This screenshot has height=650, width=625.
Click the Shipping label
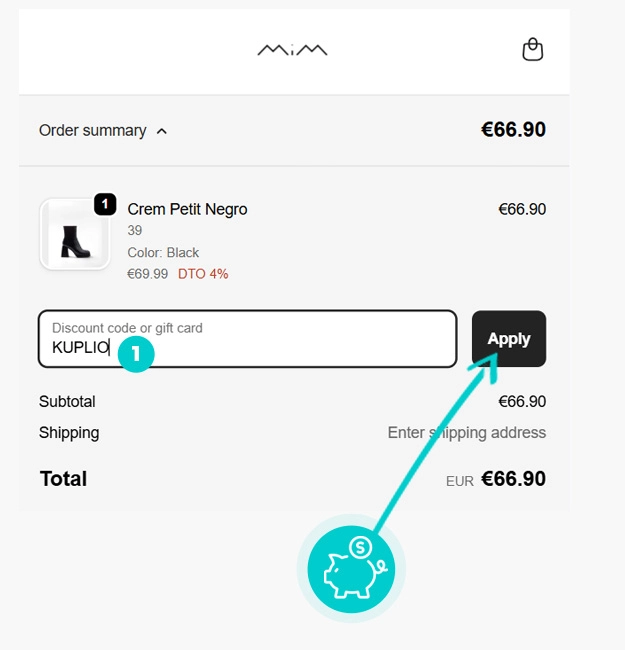pyautogui.click(x=69, y=432)
